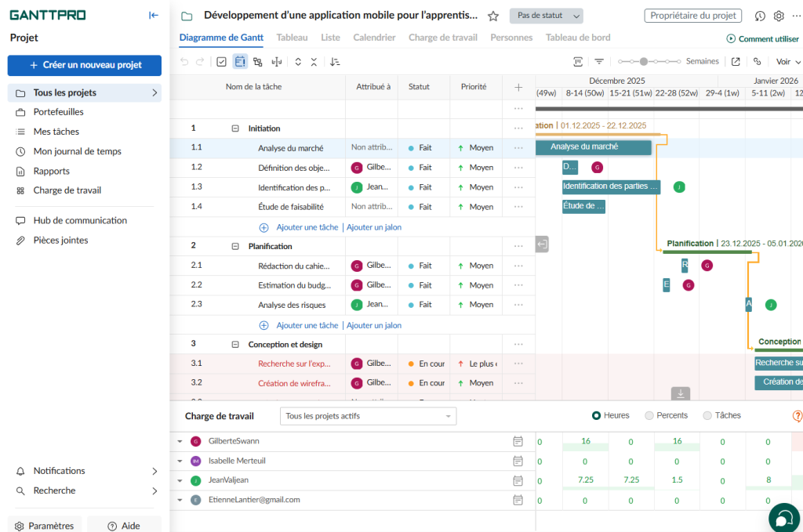Collapse the Planification task group
803x532 pixels.
tap(235, 246)
